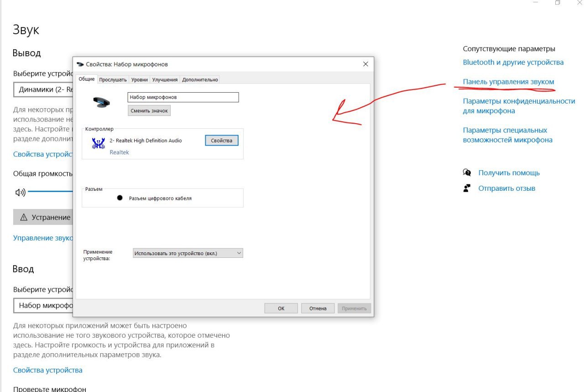584x392 pixels.
Task: Maximize the settings window
Action: 558,3
